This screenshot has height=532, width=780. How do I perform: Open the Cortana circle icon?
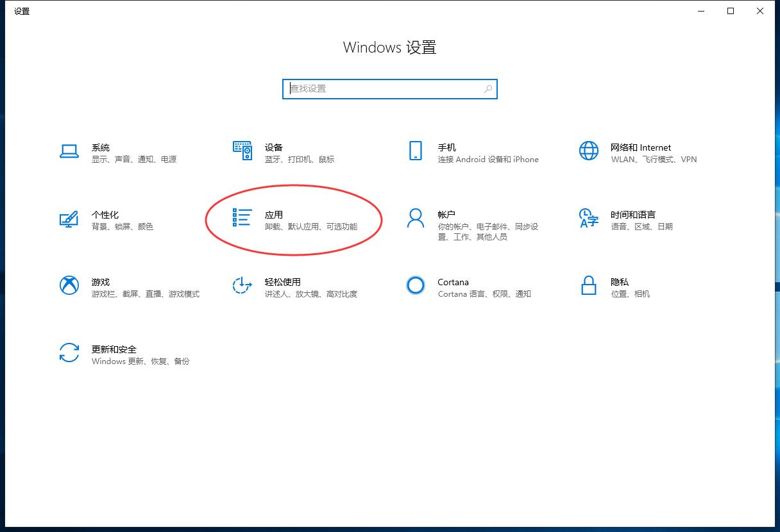tap(416, 285)
